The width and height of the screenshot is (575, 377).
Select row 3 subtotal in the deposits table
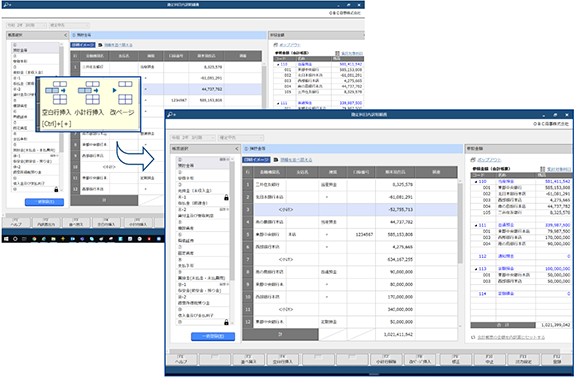tap(356, 209)
